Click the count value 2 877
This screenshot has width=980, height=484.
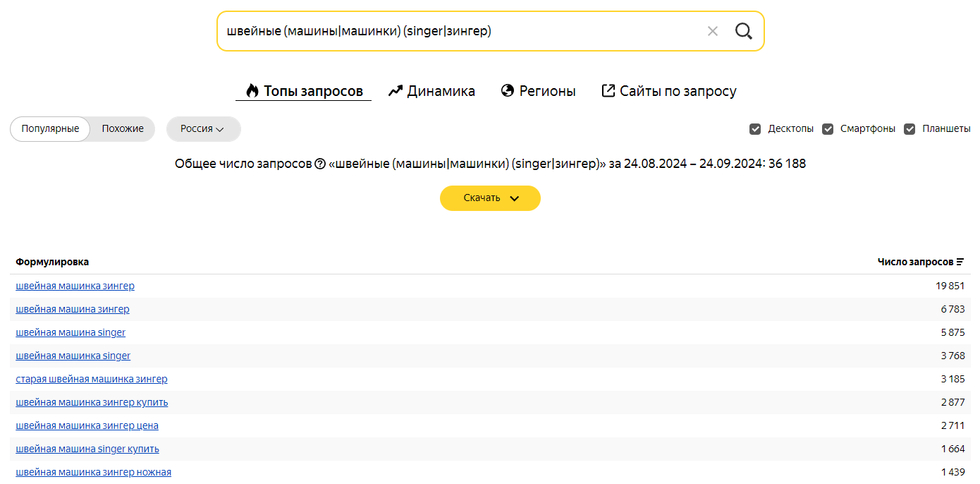tap(953, 402)
